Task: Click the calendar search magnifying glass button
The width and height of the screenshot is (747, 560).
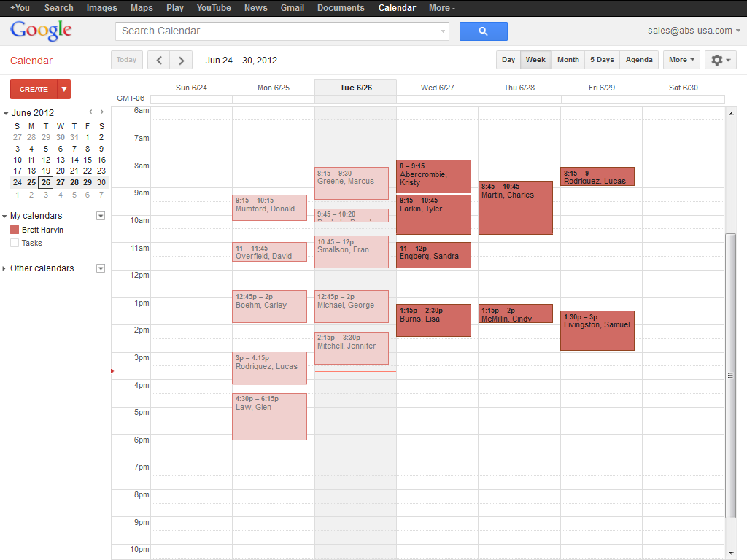Action: 483,31
